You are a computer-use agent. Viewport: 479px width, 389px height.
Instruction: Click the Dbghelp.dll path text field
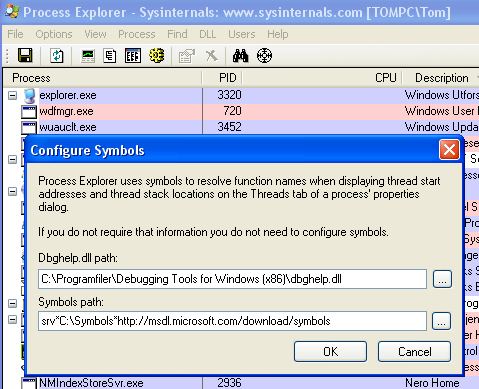232,279
